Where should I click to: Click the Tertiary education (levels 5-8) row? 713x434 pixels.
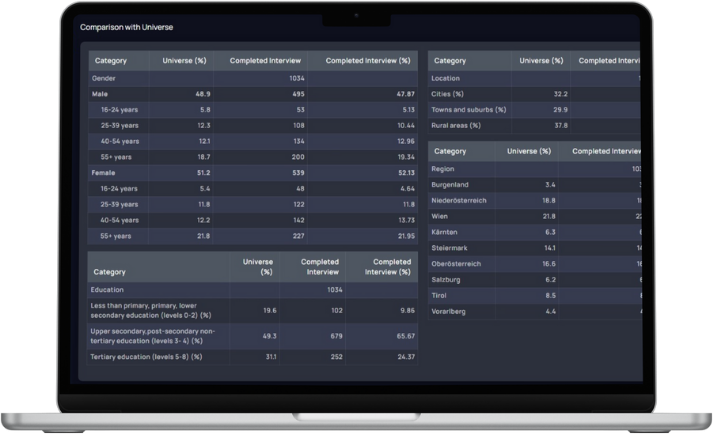pyautogui.click(x=147, y=356)
